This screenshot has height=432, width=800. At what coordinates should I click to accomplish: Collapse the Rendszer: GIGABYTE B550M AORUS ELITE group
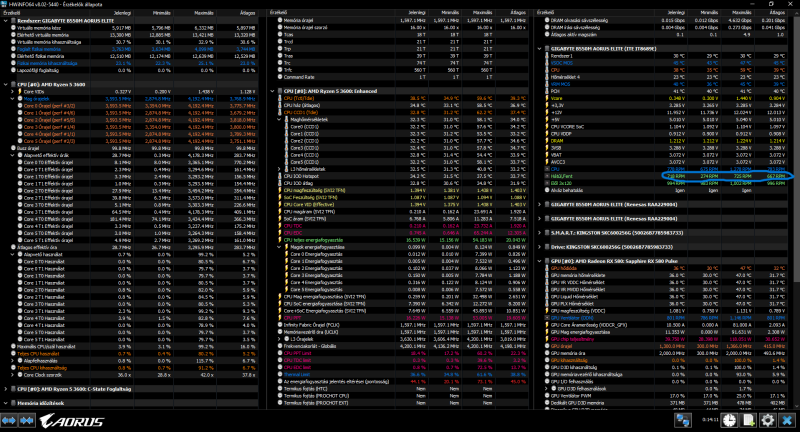[6, 21]
